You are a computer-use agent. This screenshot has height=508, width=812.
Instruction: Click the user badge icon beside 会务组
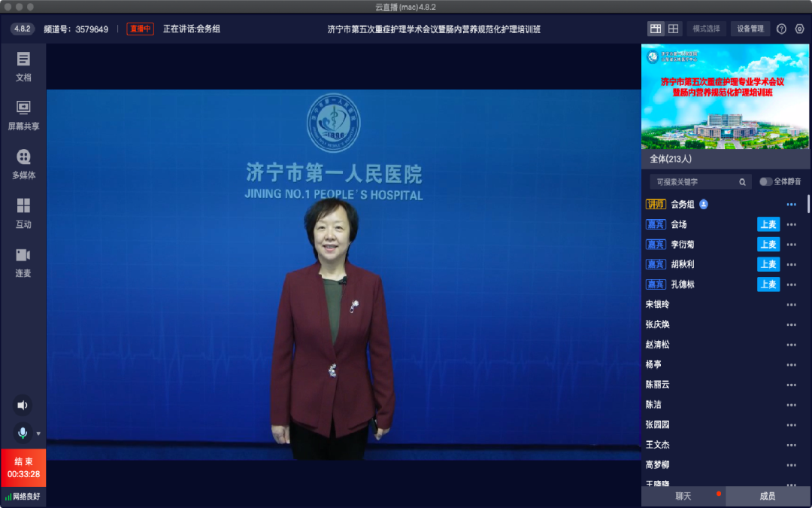coord(704,204)
